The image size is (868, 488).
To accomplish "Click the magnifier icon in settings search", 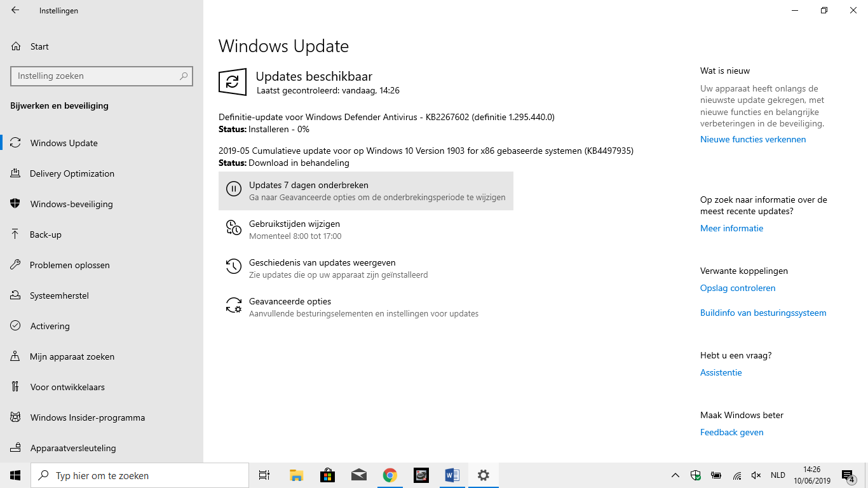I will click(184, 76).
